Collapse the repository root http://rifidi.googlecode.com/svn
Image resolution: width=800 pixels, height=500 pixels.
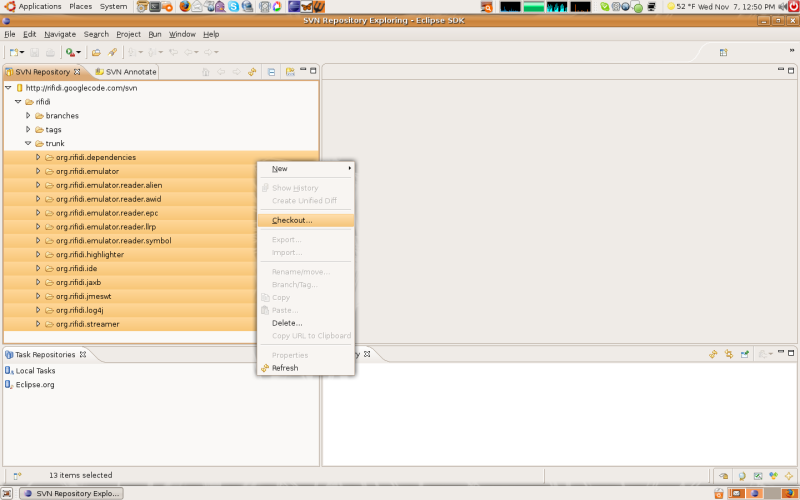pos(8,88)
